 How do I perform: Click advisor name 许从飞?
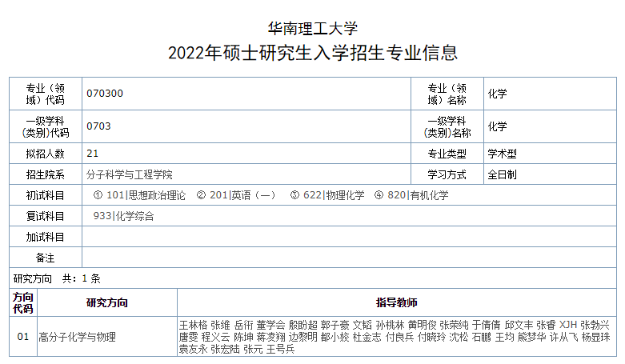coord(563,338)
